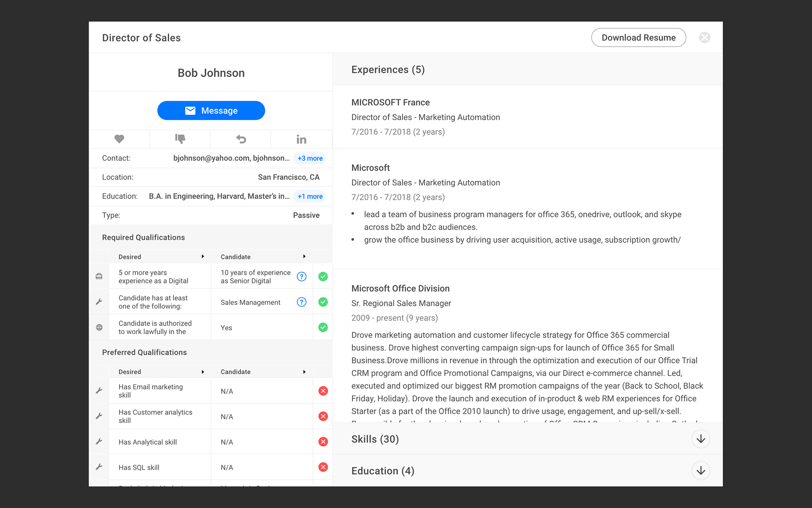Click wrench icon beside 'at least one of' row
The width and height of the screenshot is (812, 508).
(x=99, y=302)
